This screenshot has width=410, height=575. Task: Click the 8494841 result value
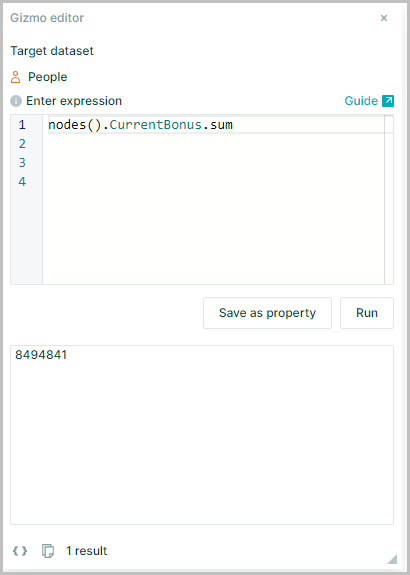pos(41,355)
